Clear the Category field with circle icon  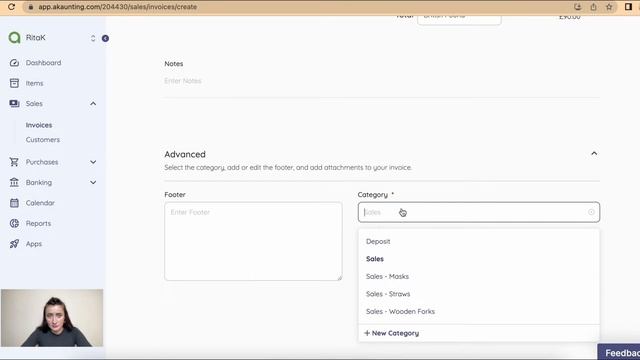[591, 212]
